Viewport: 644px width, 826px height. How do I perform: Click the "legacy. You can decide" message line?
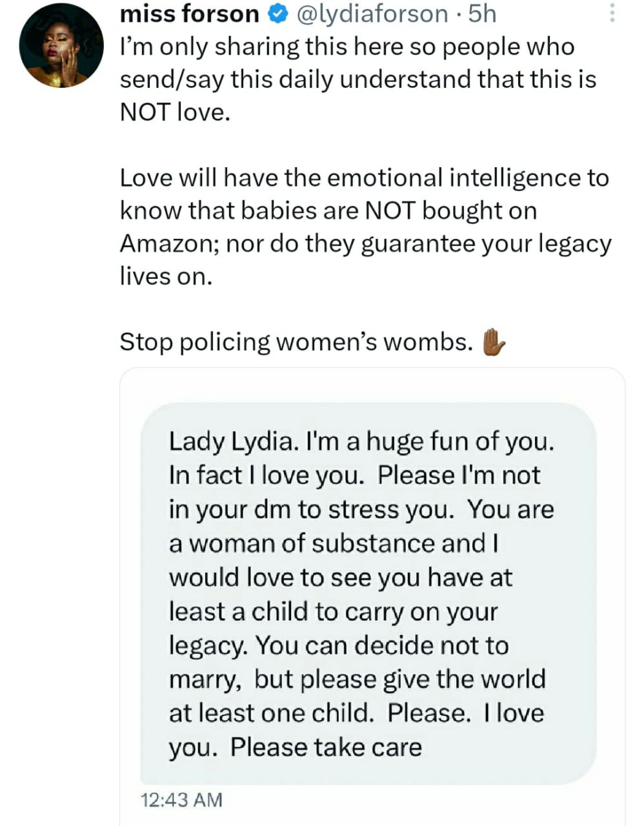pyautogui.click(x=338, y=645)
